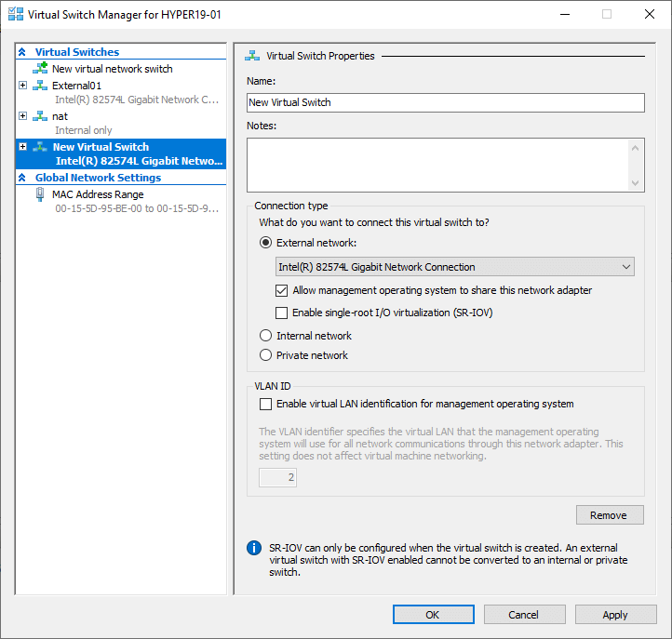The height and width of the screenshot is (639, 672).
Task: Select External network radio button
Action: tap(265, 243)
